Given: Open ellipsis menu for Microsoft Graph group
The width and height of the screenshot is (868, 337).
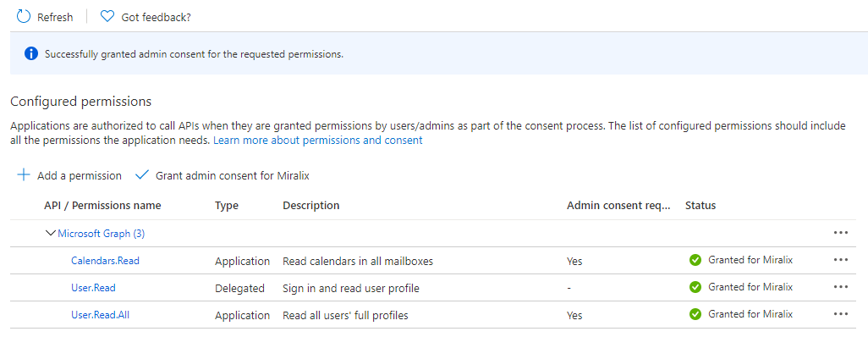Looking at the screenshot, I should (840, 234).
